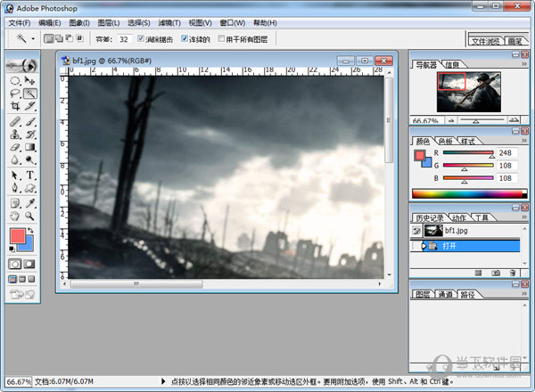Viewport: 535px width, 392px height.
Task: Open Navigator panel flyout menu arrow
Action: tap(524, 64)
